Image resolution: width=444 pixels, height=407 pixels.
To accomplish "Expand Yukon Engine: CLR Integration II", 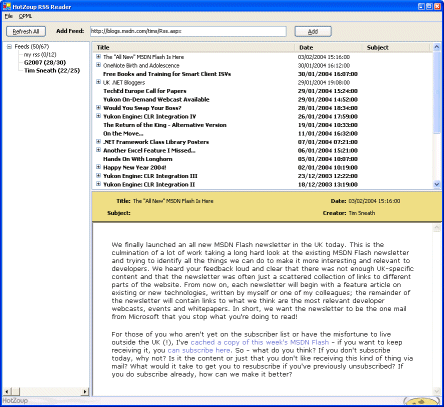I will [x=98, y=184].
